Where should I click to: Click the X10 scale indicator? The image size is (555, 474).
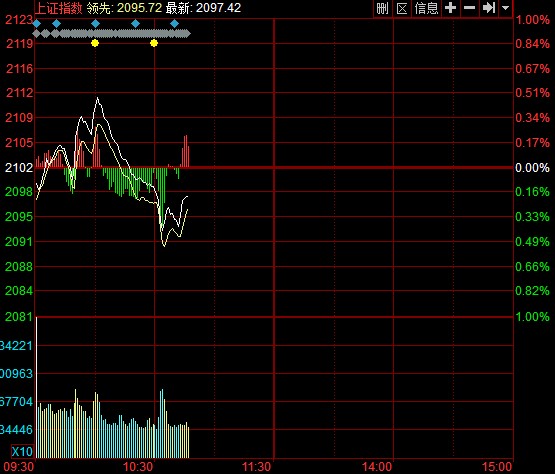pyautogui.click(x=22, y=452)
